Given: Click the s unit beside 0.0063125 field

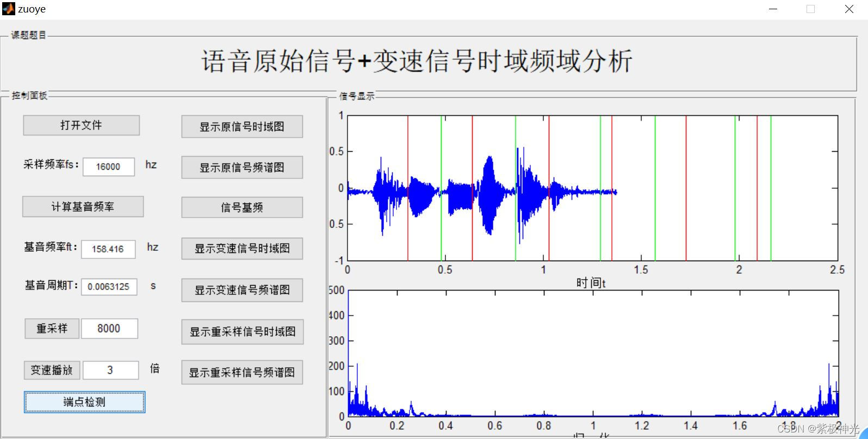Looking at the screenshot, I should coord(153,286).
